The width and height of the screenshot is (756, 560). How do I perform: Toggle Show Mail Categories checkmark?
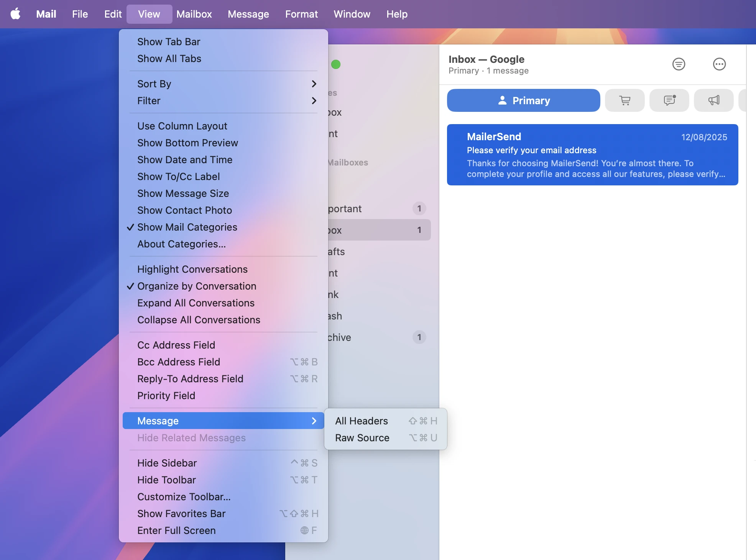click(187, 227)
